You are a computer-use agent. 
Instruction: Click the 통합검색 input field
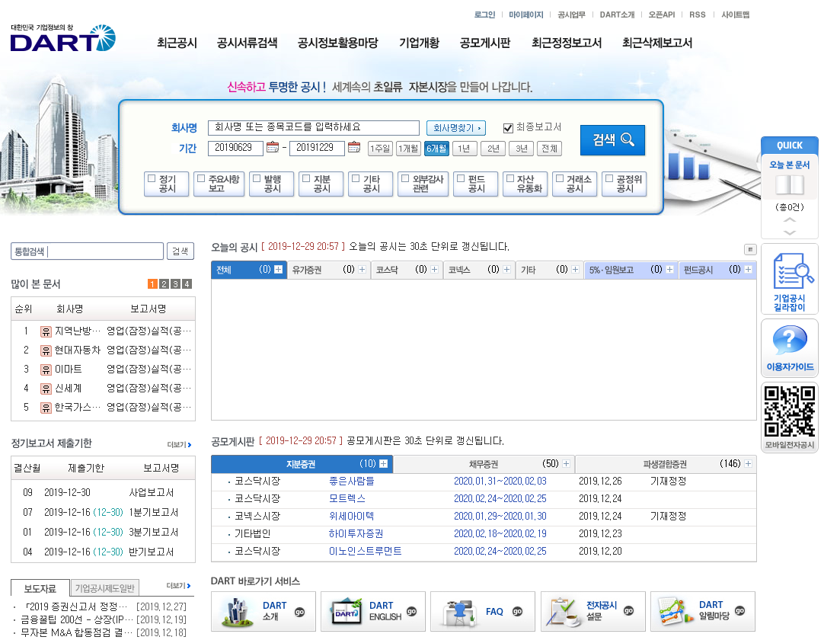(88, 251)
